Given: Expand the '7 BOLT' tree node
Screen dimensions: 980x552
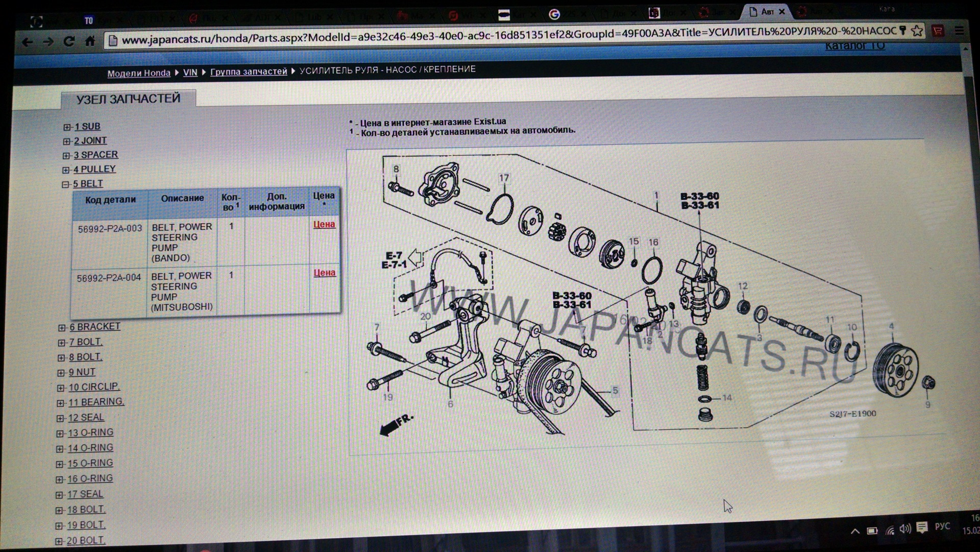Looking at the screenshot, I should [x=61, y=343].
